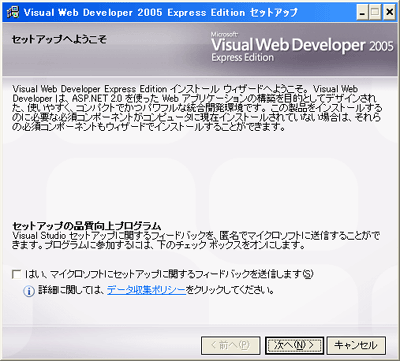
Task: Click the キャンセル button
Action: pos(356,345)
